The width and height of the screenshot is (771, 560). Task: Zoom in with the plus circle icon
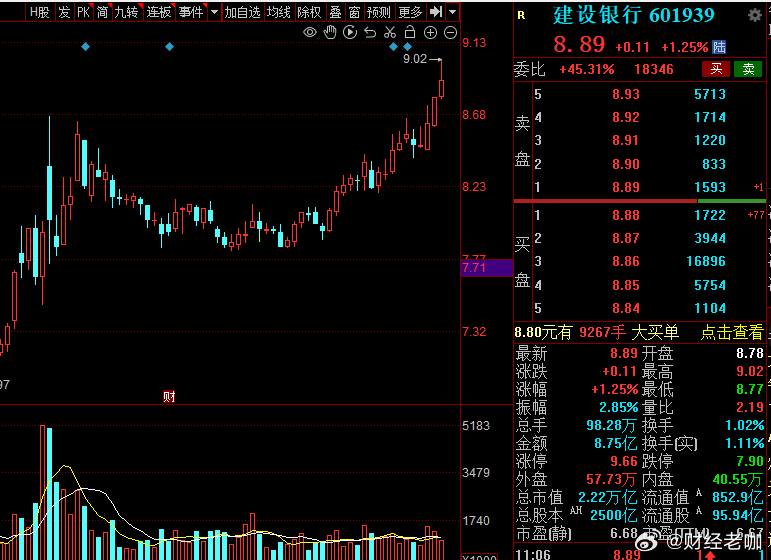[430, 32]
